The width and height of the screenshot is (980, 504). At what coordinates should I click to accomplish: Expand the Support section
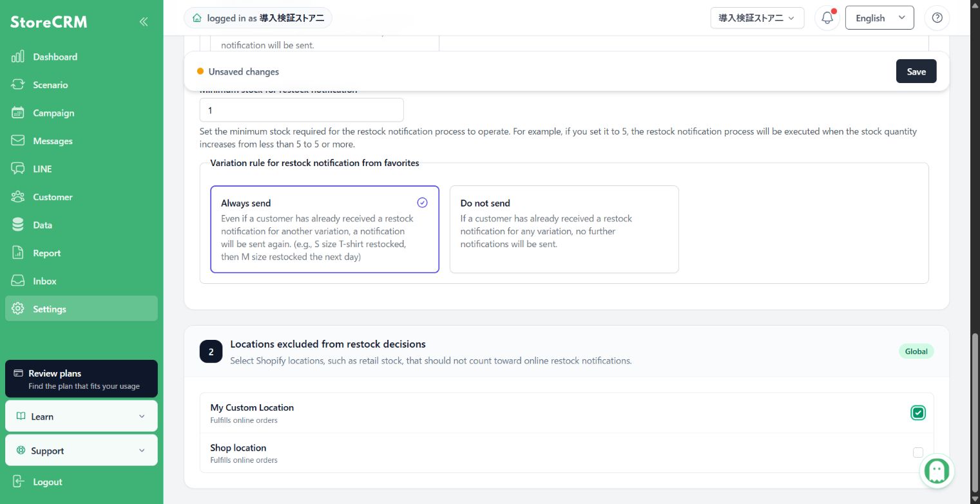tap(81, 451)
